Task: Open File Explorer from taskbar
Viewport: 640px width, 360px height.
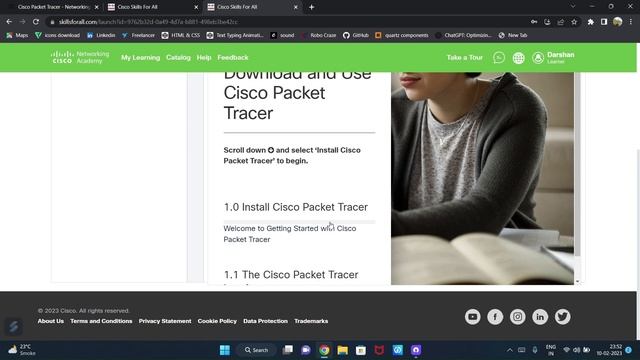Action: [342, 350]
